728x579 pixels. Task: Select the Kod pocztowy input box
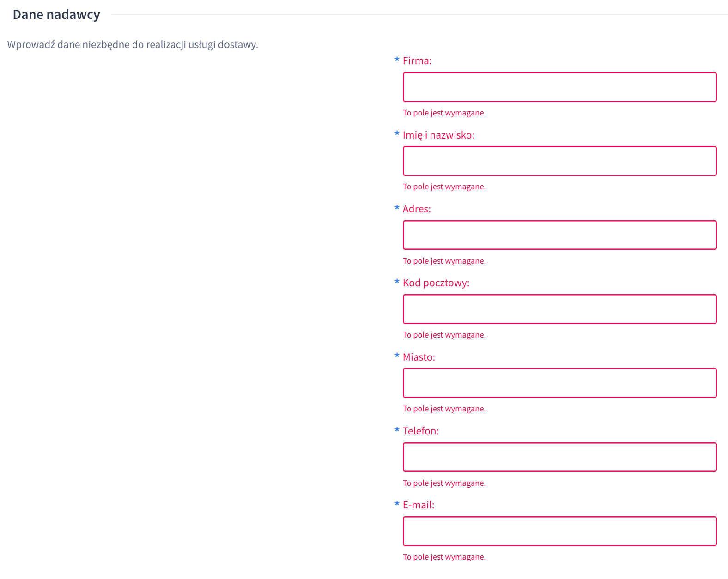pos(559,309)
